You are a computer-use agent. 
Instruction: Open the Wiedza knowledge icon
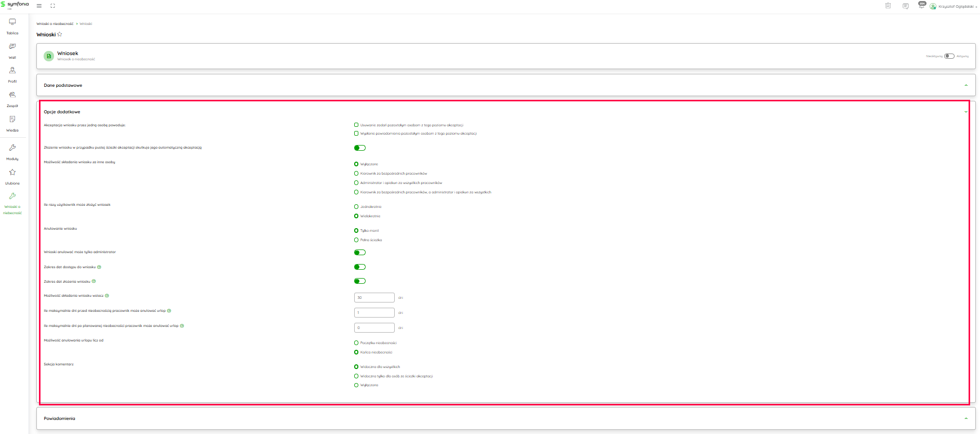[12, 120]
